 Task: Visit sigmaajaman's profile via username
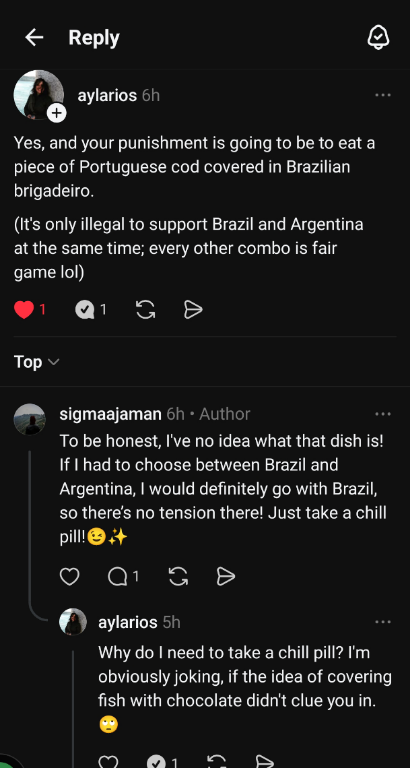(x=110, y=414)
